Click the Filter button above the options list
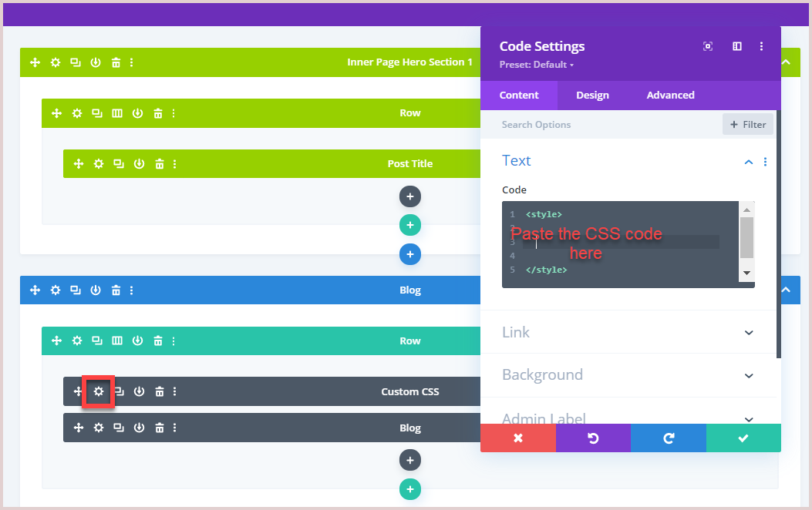Viewport: 812px width, 510px height. (x=747, y=124)
